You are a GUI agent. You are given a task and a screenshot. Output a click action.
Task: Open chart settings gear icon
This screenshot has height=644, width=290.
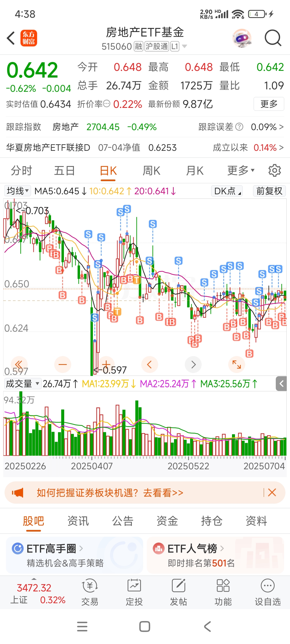274,170
